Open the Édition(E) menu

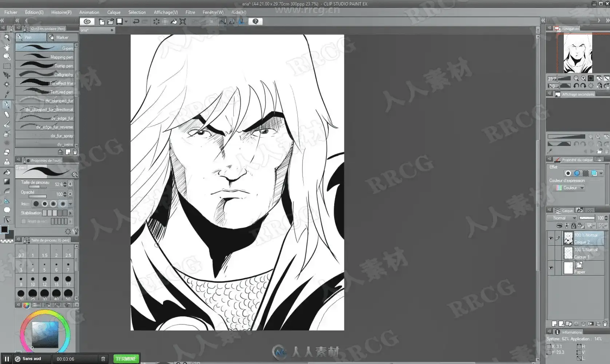[x=34, y=12]
